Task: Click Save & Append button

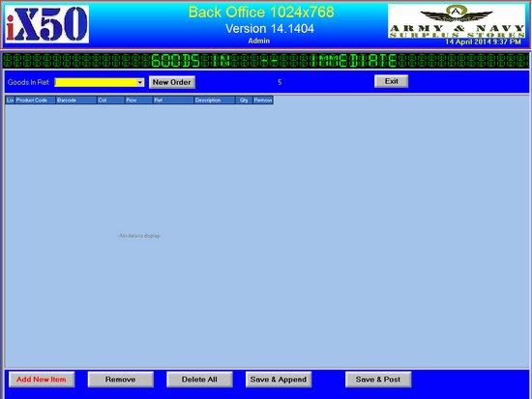Action: (x=279, y=380)
